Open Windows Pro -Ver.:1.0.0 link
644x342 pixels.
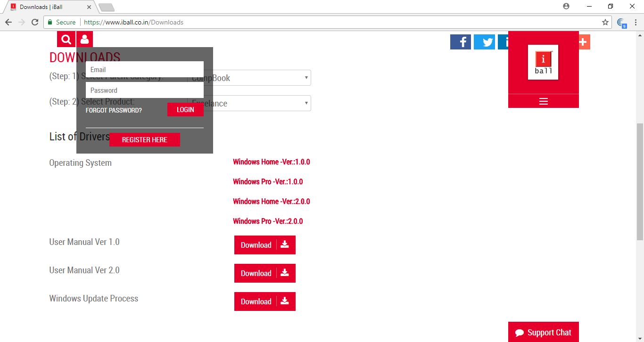tap(268, 181)
